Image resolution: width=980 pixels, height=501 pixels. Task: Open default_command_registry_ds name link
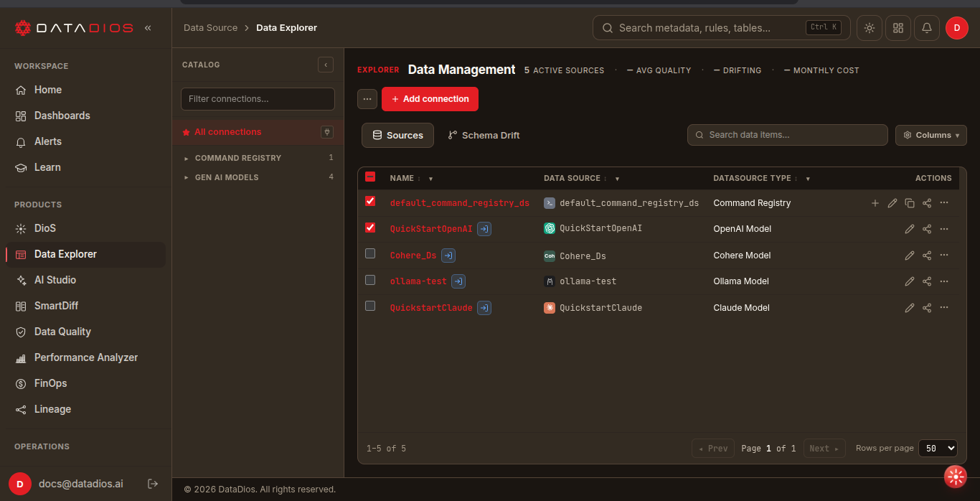tap(460, 203)
